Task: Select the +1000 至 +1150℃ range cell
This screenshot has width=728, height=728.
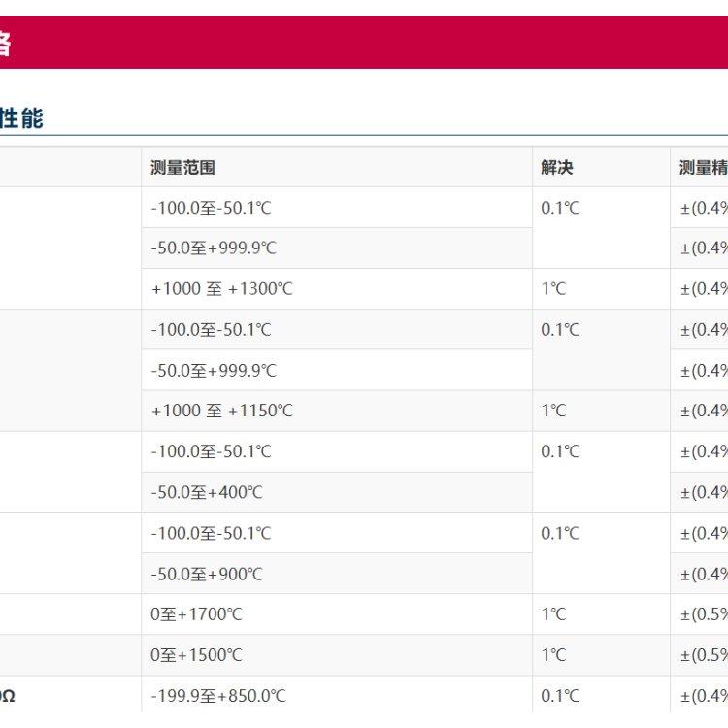Action: tap(337, 411)
